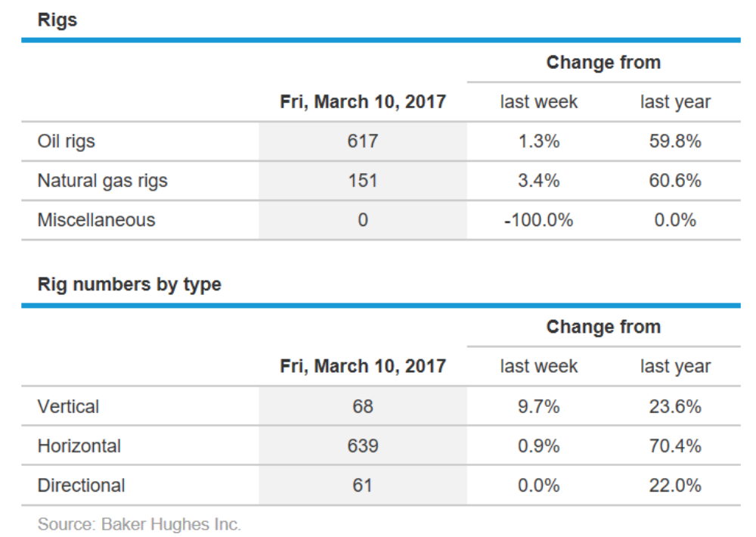Select the -100.0% Miscellaneous weekly change cell
Image resolution: width=756 pixels, height=537 pixels.
pos(538,220)
